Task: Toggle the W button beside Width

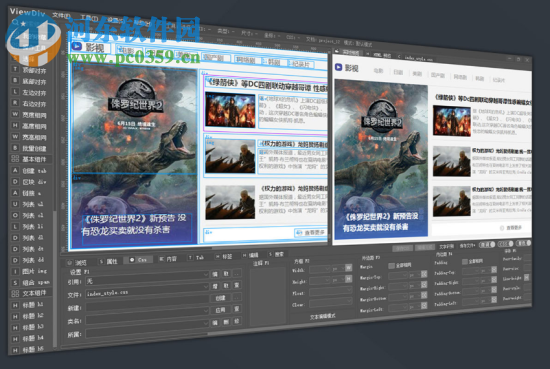Action: tap(349, 268)
